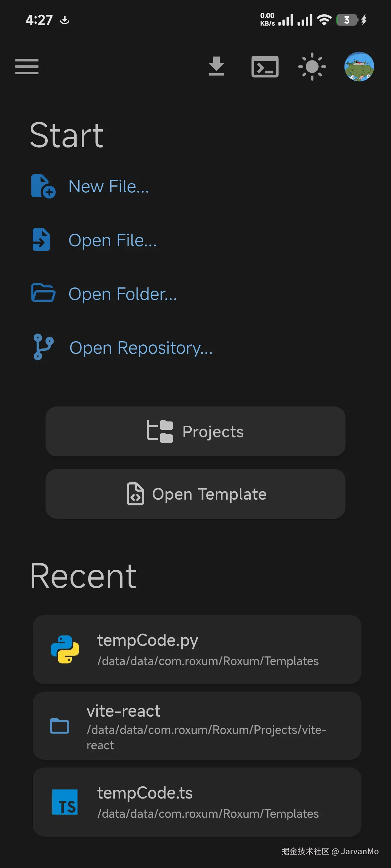This screenshot has width=391, height=868.
Task: Click the Open Folder icon
Action: [43, 293]
